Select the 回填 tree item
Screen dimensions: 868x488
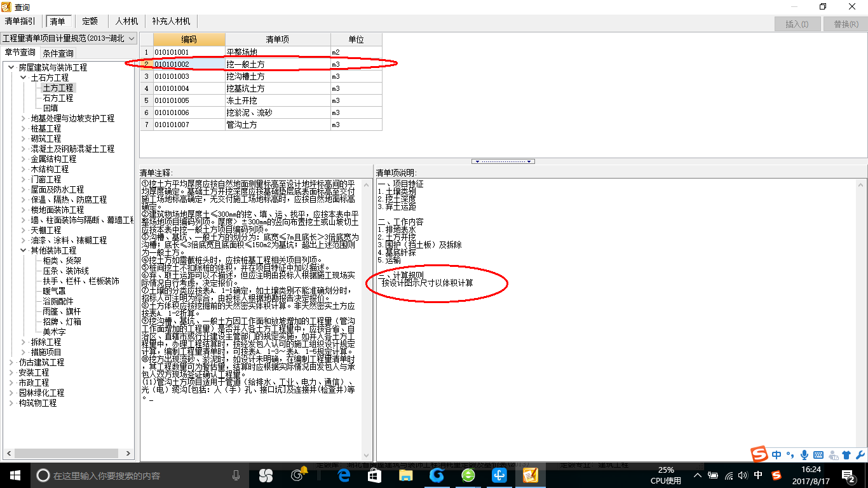point(51,108)
